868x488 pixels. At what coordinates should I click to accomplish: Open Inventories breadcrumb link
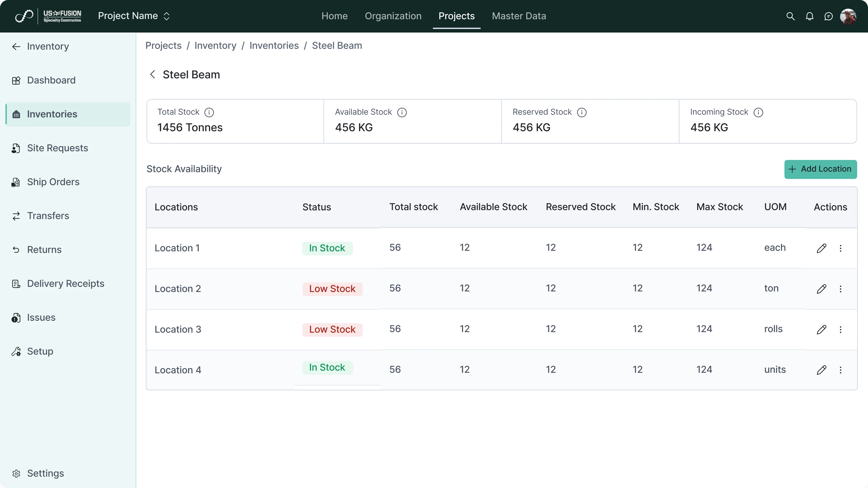coord(274,46)
